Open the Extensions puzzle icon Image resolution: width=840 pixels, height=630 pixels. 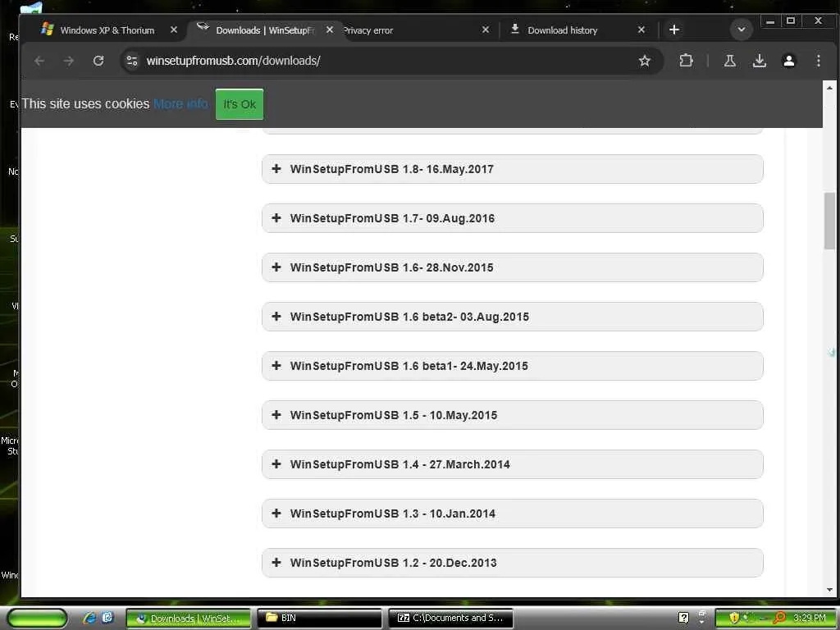686,61
